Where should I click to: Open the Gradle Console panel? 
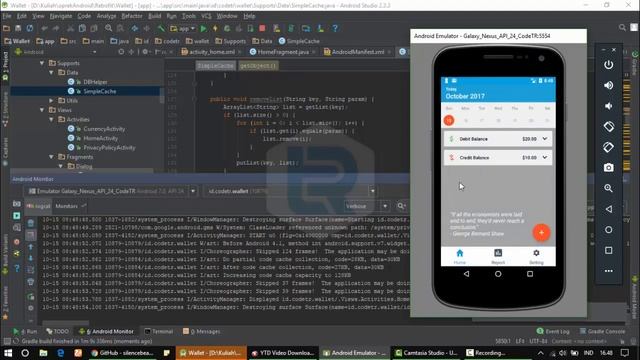click(602, 331)
